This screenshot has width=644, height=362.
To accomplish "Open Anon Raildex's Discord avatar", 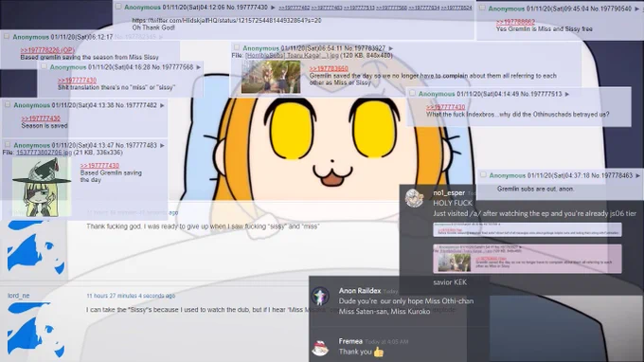I will pos(319,297).
